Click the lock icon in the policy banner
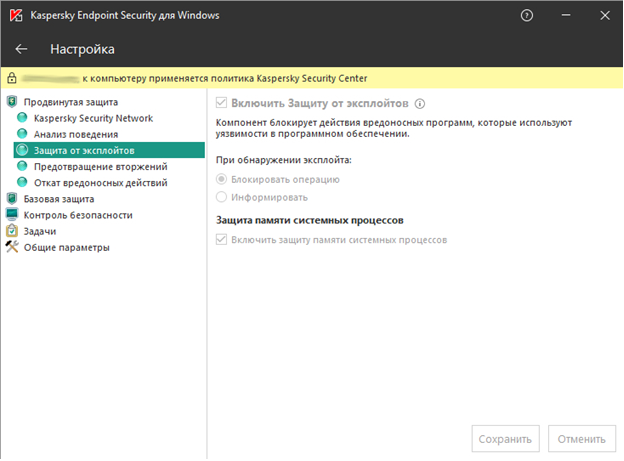This screenshot has width=624, height=461. [x=11, y=78]
